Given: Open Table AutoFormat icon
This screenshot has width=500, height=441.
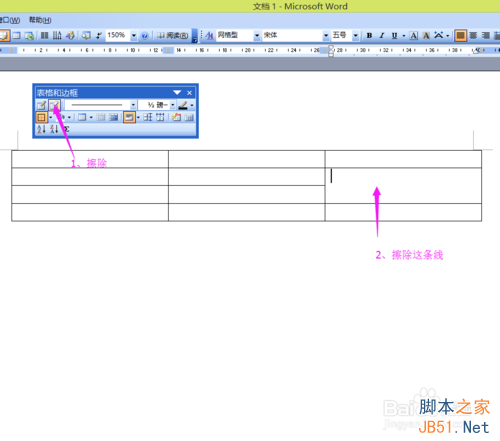Looking at the screenshot, I should (x=177, y=117).
